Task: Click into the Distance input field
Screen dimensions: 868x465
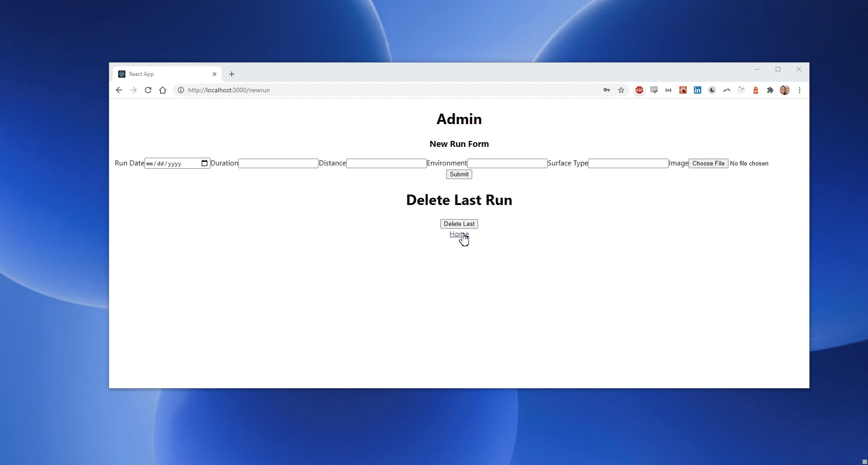Action: [386, 163]
